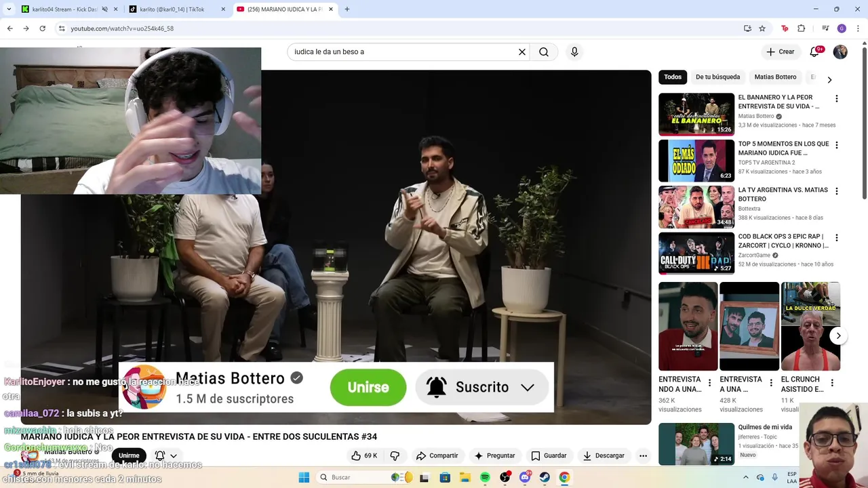
Task: Open File Explorer from the taskbar
Action: click(x=465, y=477)
